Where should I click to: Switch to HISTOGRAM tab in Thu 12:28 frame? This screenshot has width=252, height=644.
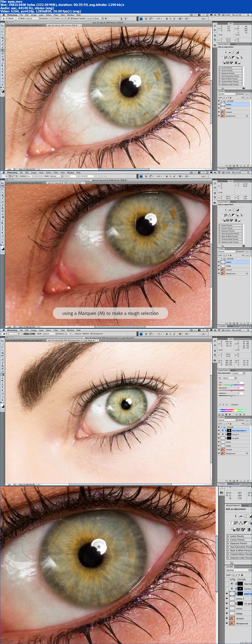point(223,23)
